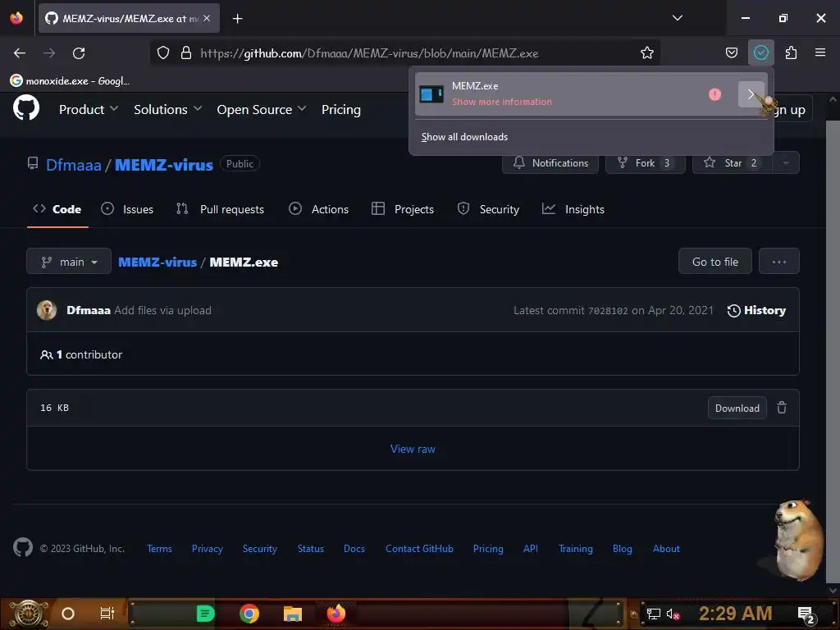Image resolution: width=840 pixels, height=630 pixels.
Task: Open footer Blog link
Action: coord(622,549)
